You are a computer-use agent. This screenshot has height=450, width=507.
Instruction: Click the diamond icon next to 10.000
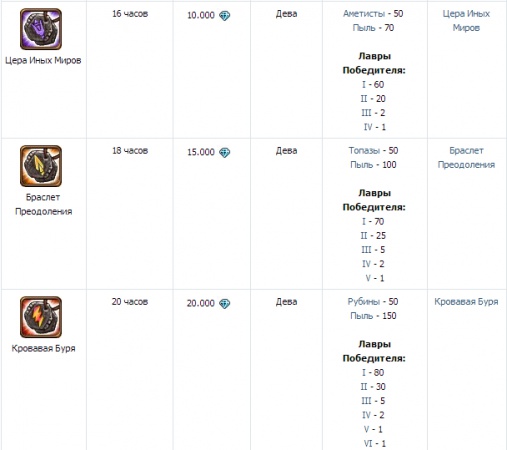pos(225,16)
